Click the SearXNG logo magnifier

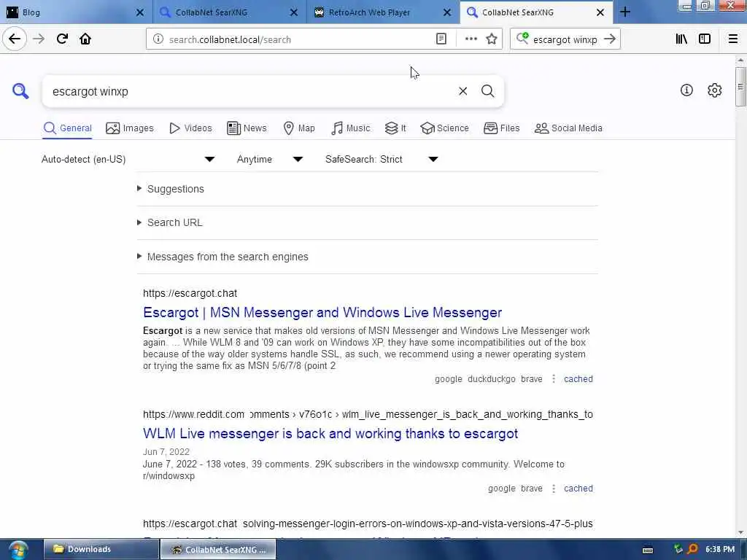click(20, 90)
